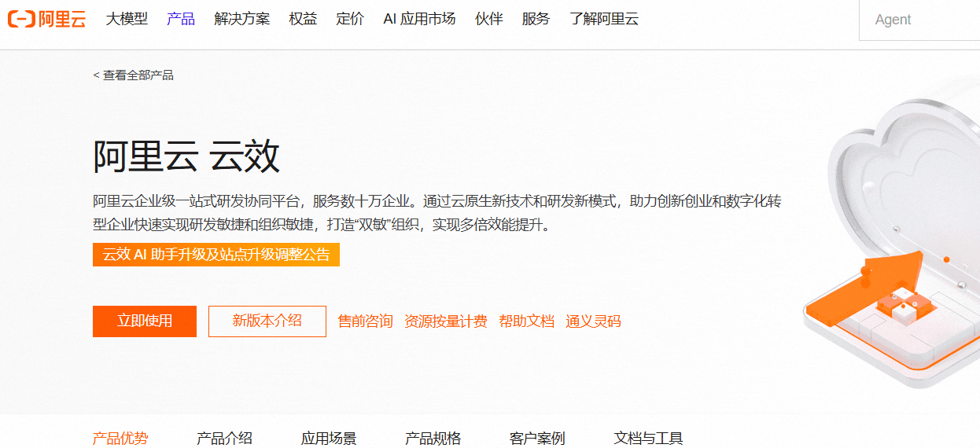
Task: Open the 产品 navigation menu
Action: pyautogui.click(x=181, y=19)
